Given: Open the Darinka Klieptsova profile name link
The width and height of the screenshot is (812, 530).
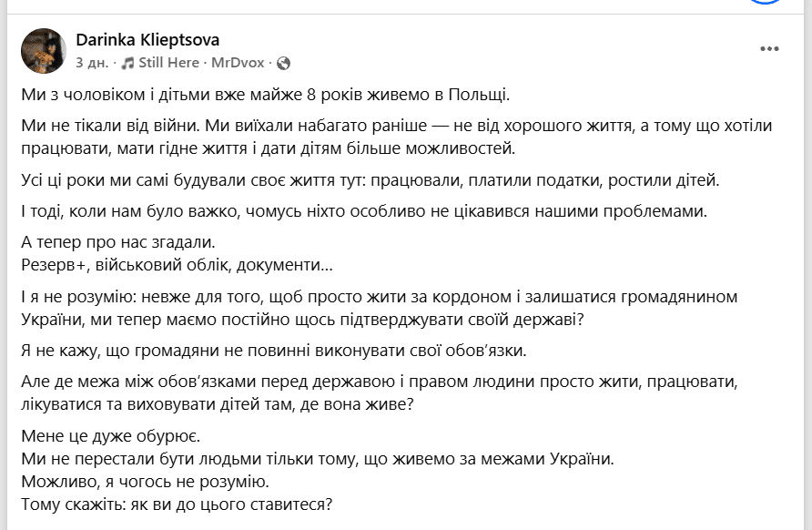Looking at the screenshot, I should click(147, 40).
